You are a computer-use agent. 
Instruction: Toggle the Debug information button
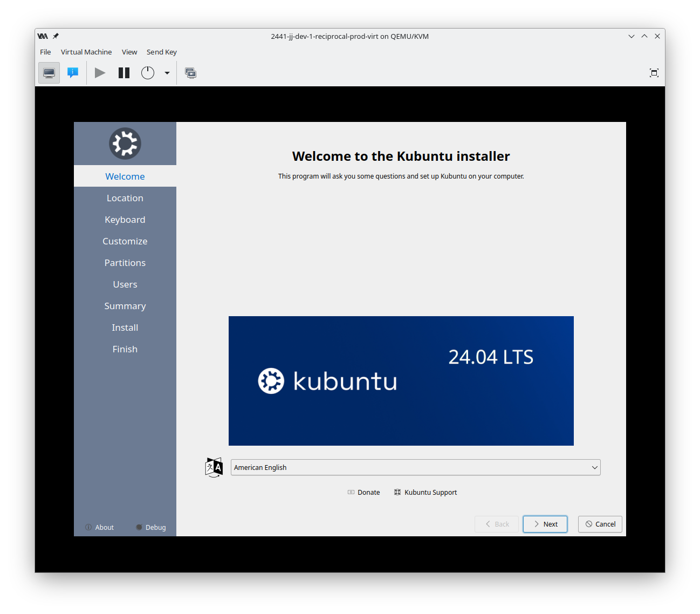click(151, 527)
